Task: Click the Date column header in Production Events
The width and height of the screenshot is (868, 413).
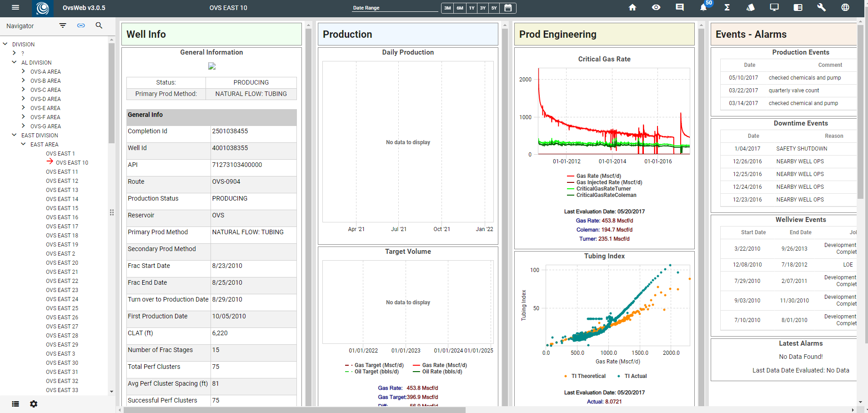Action: coord(750,65)
